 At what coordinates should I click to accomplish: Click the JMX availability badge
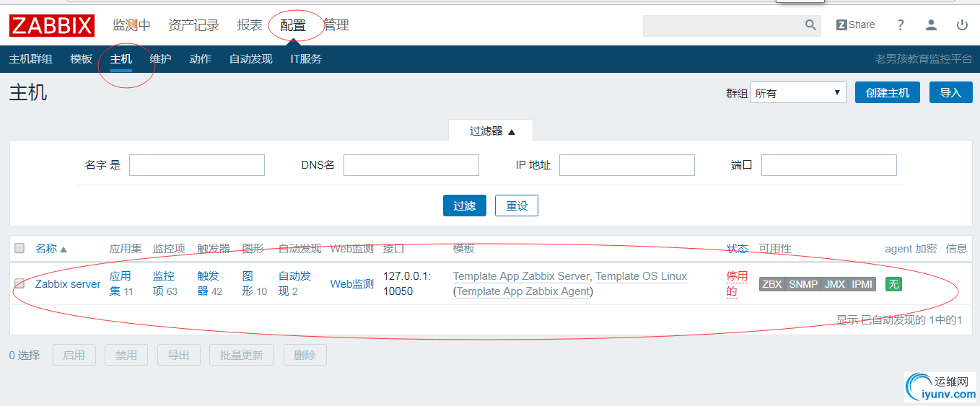[x=835, y=284]
